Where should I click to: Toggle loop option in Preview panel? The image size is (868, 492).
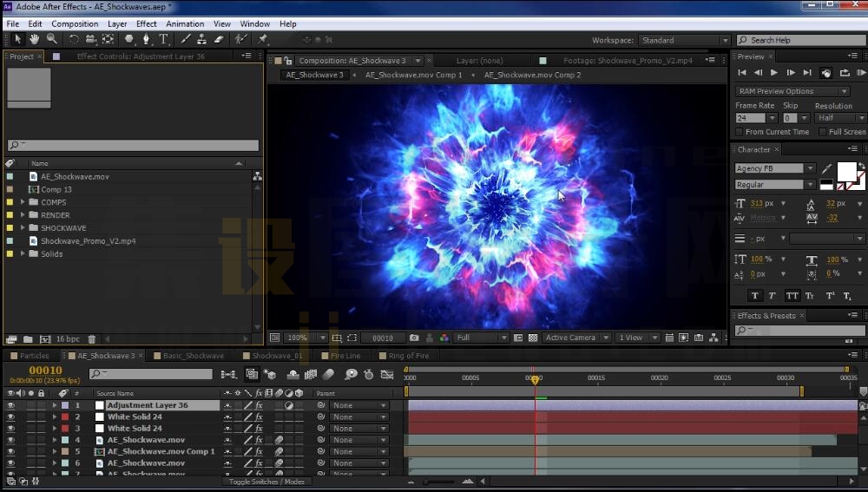pos(845,73)
